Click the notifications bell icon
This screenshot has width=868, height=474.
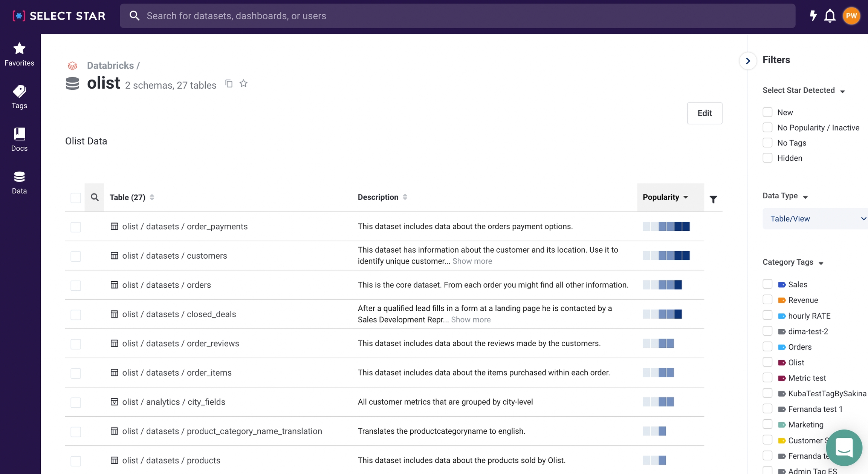tap(830, 16)
